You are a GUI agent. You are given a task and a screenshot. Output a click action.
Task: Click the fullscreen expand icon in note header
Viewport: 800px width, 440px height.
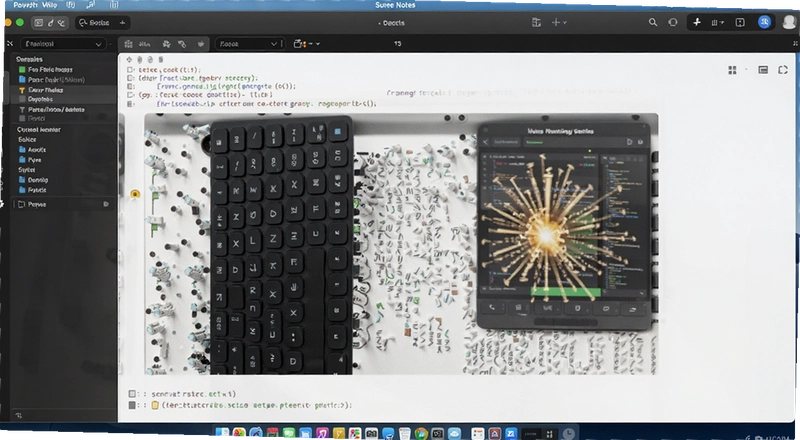pyautogui.click(x=783, y=70)
